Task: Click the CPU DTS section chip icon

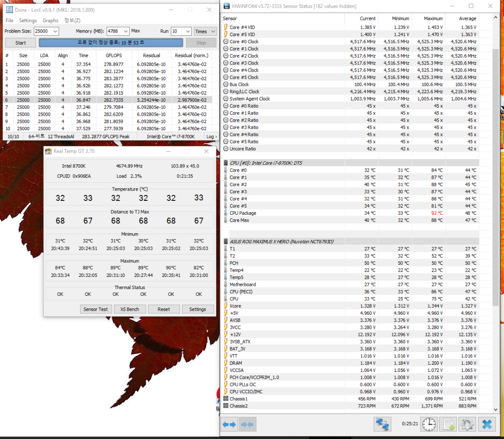Action: point(226,163)
